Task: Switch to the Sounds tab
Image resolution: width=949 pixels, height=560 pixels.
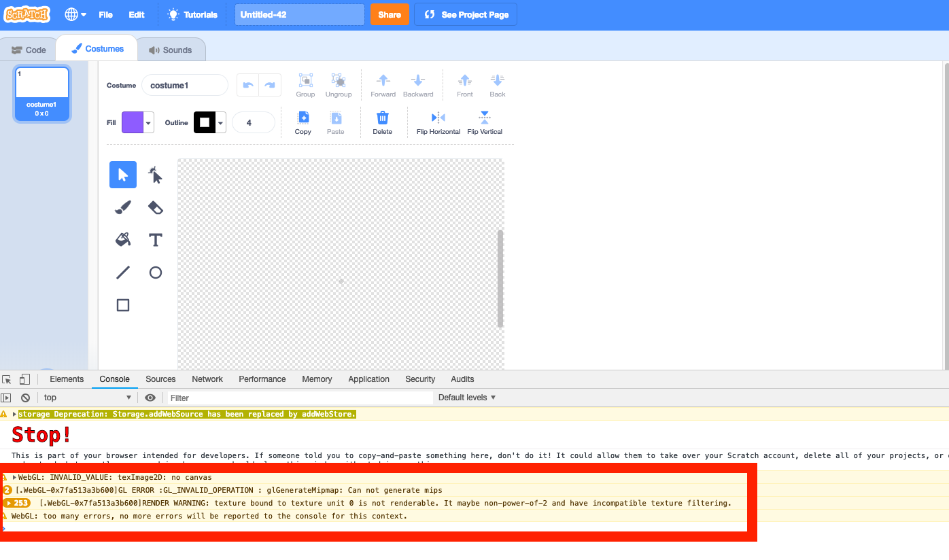Action: pos(171,48)
